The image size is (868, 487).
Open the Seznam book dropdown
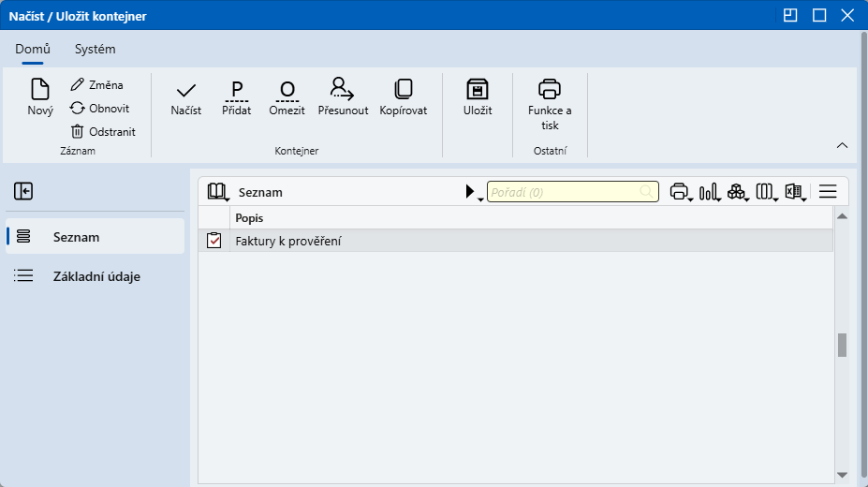(218, 192)
